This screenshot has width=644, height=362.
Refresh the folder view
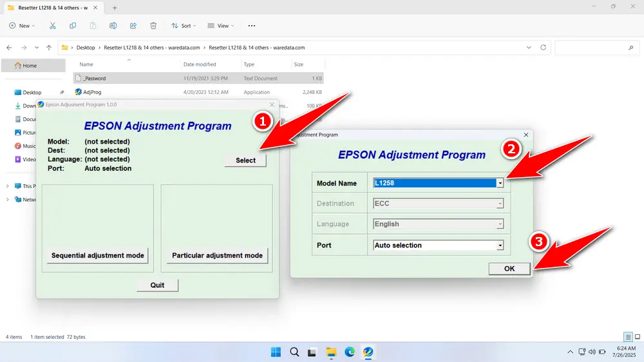coord(543,48)
